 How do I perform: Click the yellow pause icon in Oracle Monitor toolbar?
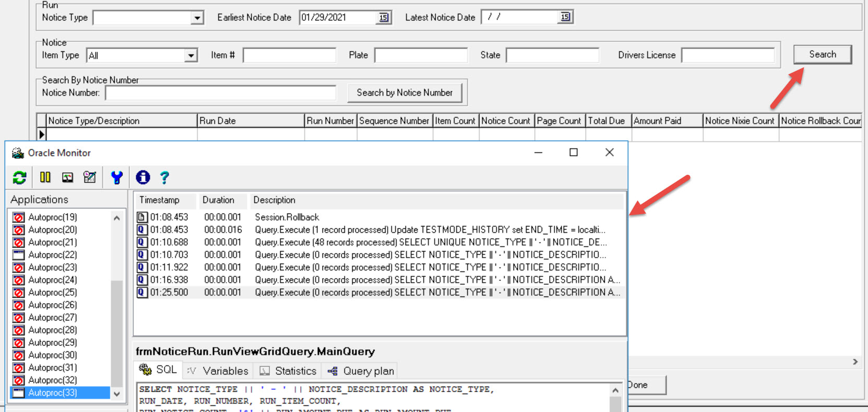click(x=45, y=178)
